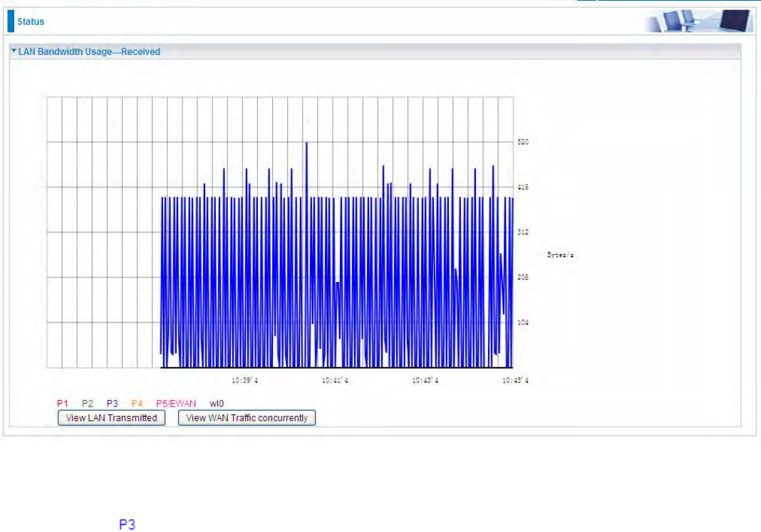761x532 pixels.
Task: Click the 520 y-axis value
Action: 523,142
